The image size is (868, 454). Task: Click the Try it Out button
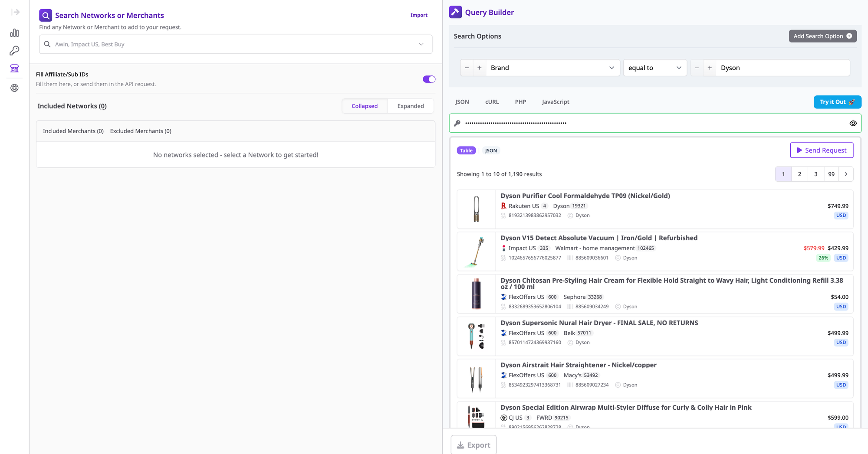pos(837,102)
